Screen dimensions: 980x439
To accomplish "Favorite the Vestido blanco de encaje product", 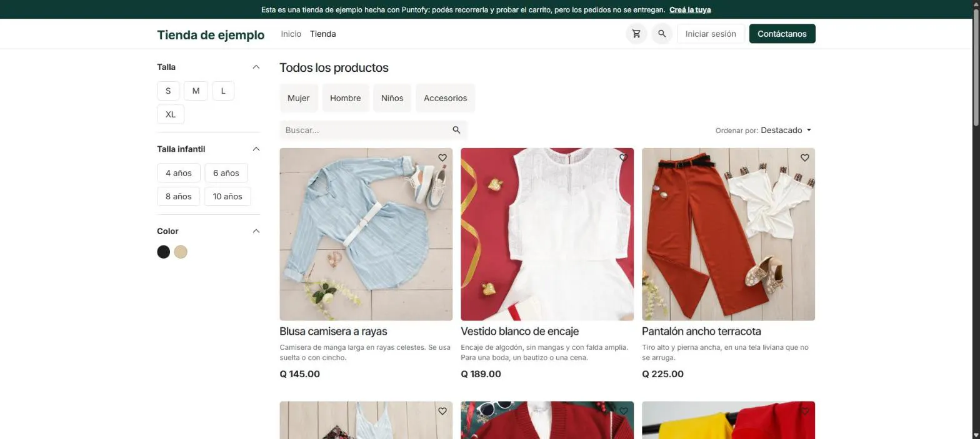I will tap(624, 158).
